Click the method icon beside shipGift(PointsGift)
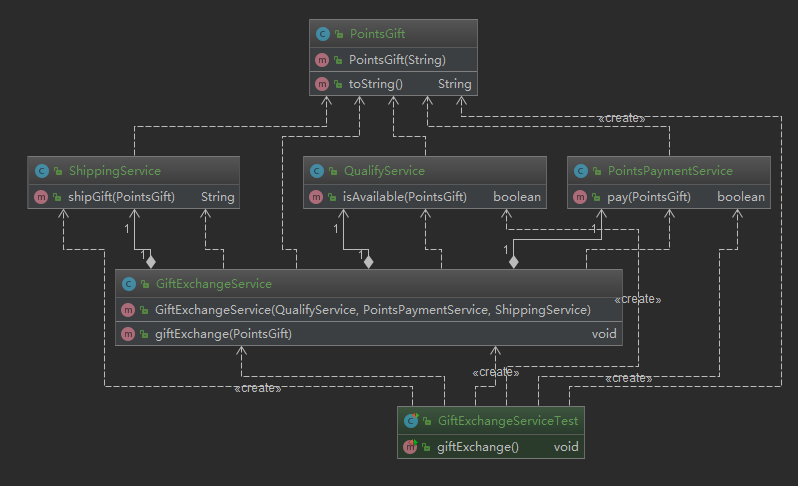This screenshot has height=486, width=798. coord(41,197)
